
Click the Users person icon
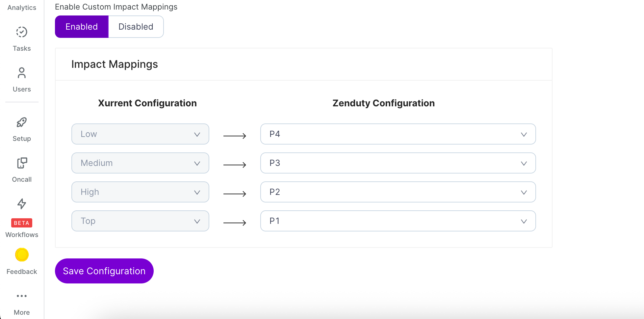point(22,73)
